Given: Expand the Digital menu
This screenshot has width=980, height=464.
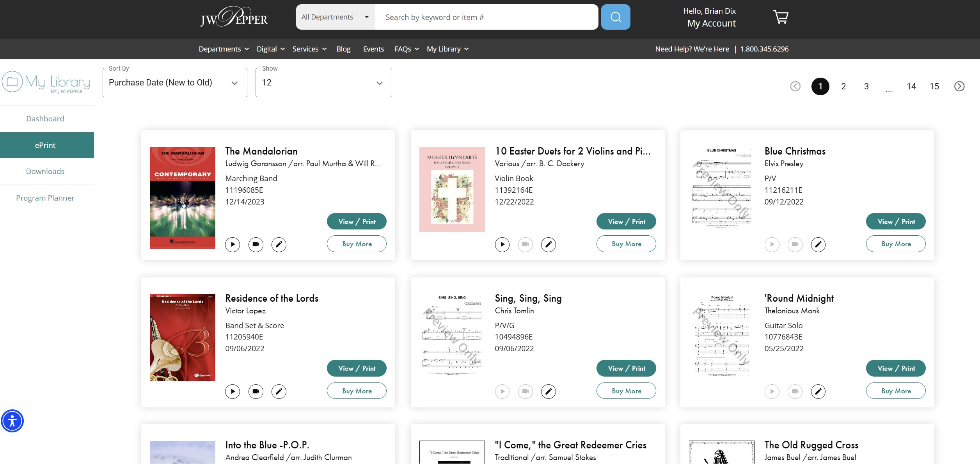Looking at the screenshot, I should 271,49.
